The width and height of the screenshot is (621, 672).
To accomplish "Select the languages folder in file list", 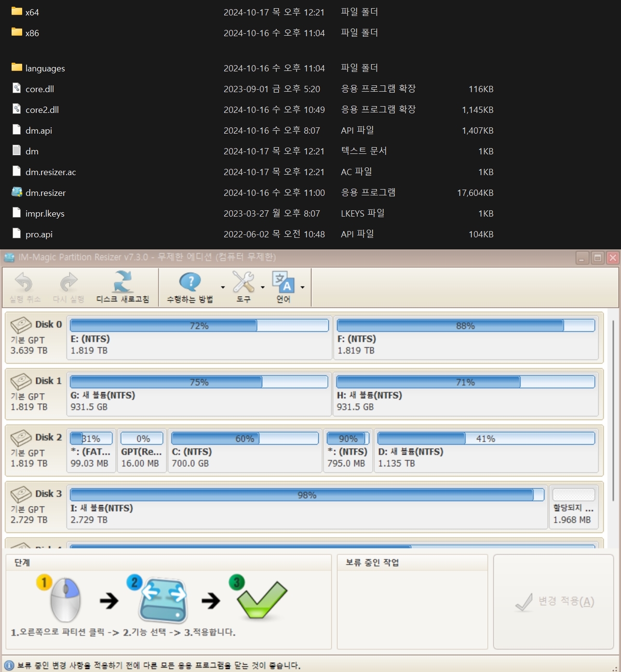I will coord(45,68).
